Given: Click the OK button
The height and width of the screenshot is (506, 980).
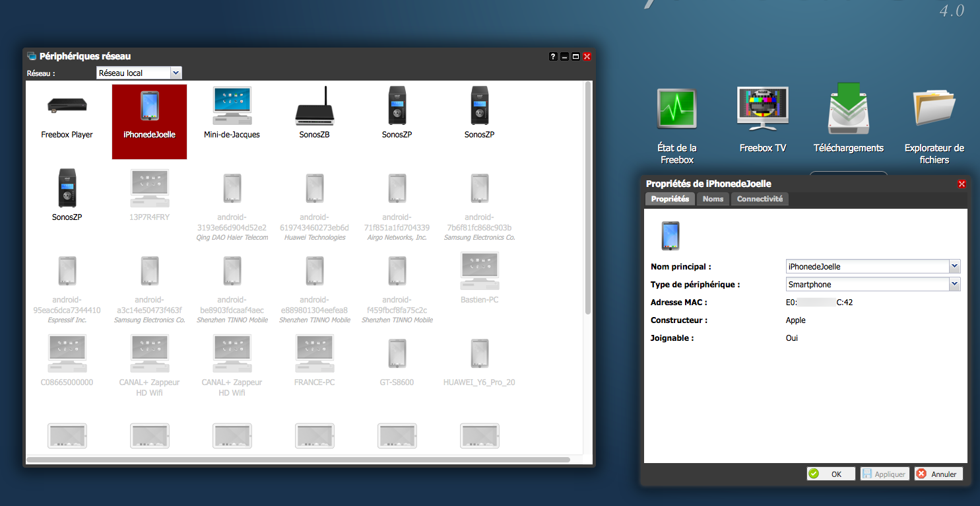Looking at the screenshot, I should (x=831, y=474).
